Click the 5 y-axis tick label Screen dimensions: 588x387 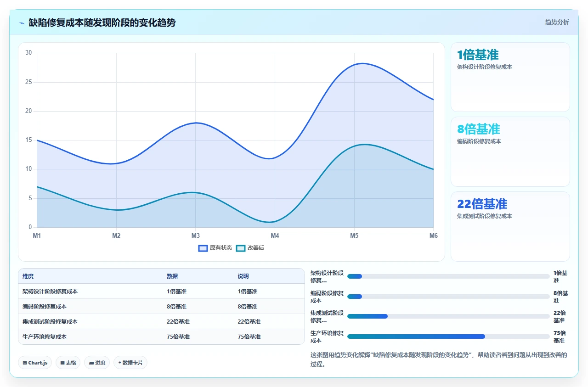pyautogui.click(x=30, y=198)
